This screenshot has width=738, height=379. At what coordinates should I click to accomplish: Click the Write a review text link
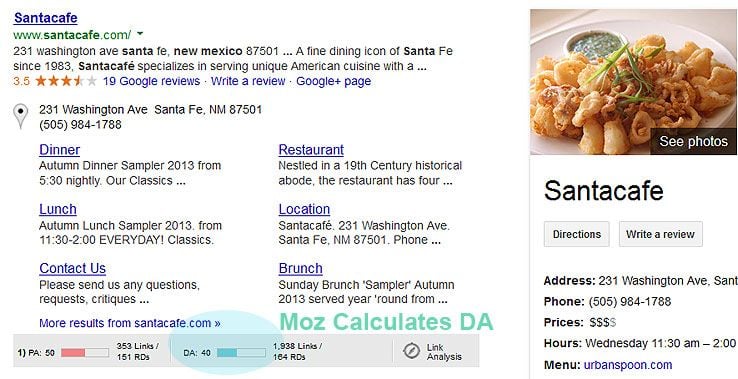point(248,81)
